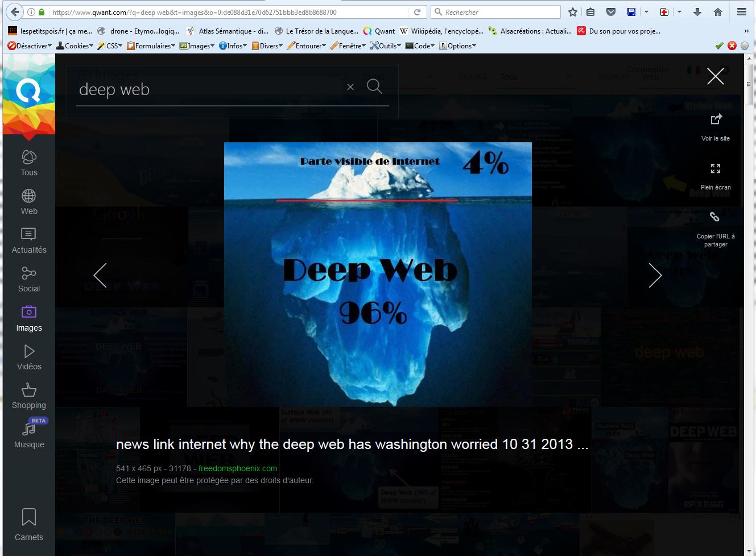Open the Atlas Sémantique bookmark
This screenshot has width=756, height=556.
[x=228, y=31]
